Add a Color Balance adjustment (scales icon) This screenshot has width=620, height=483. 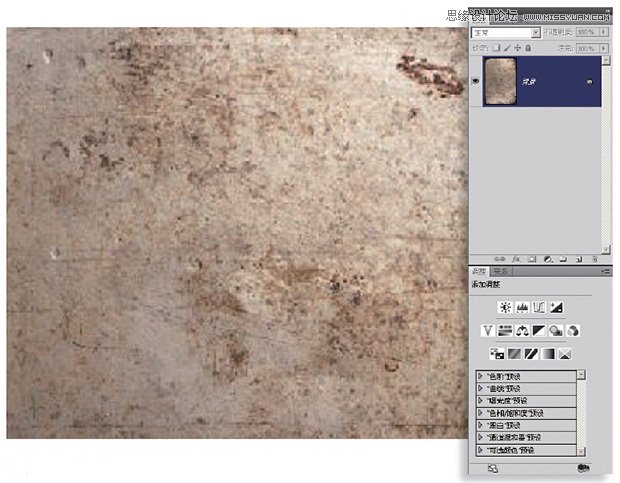pyautogui.click(x=522, y=330)
